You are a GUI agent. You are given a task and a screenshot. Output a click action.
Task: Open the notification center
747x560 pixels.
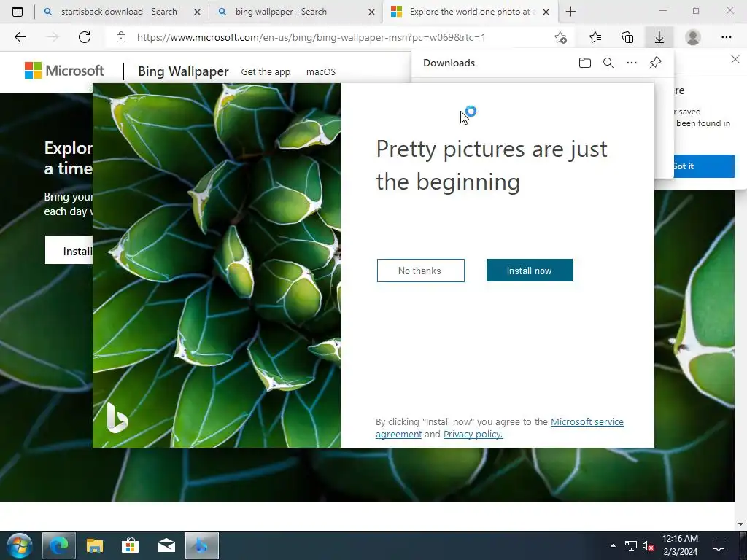pos(719,545)
